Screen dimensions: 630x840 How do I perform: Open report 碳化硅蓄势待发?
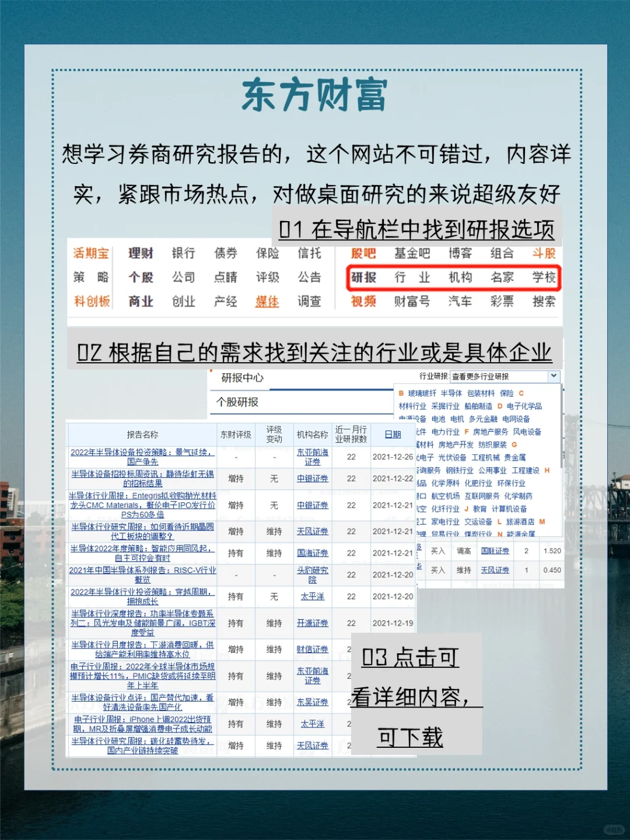pyautogui.click(x=143, y=745)
